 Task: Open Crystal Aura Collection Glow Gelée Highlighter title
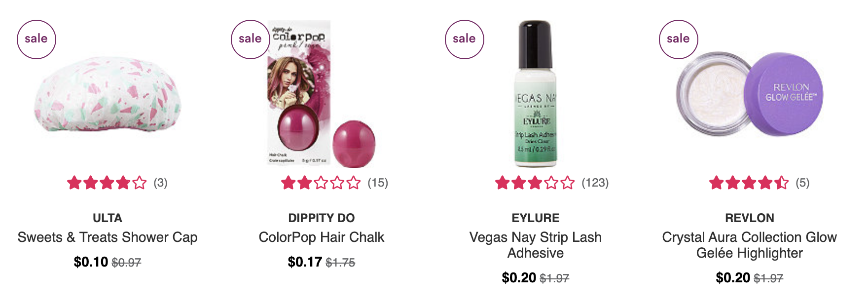(x=750, y=245)
